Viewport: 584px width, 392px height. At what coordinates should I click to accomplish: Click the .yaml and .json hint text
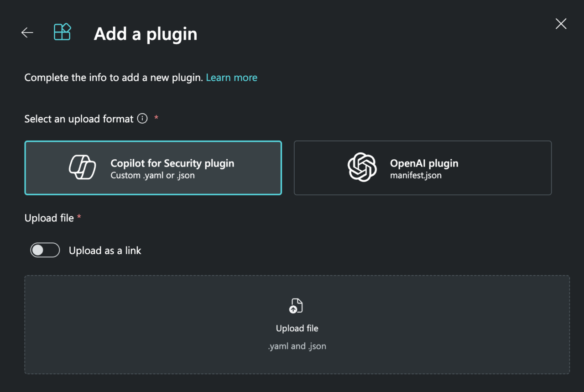click(297, 345)
